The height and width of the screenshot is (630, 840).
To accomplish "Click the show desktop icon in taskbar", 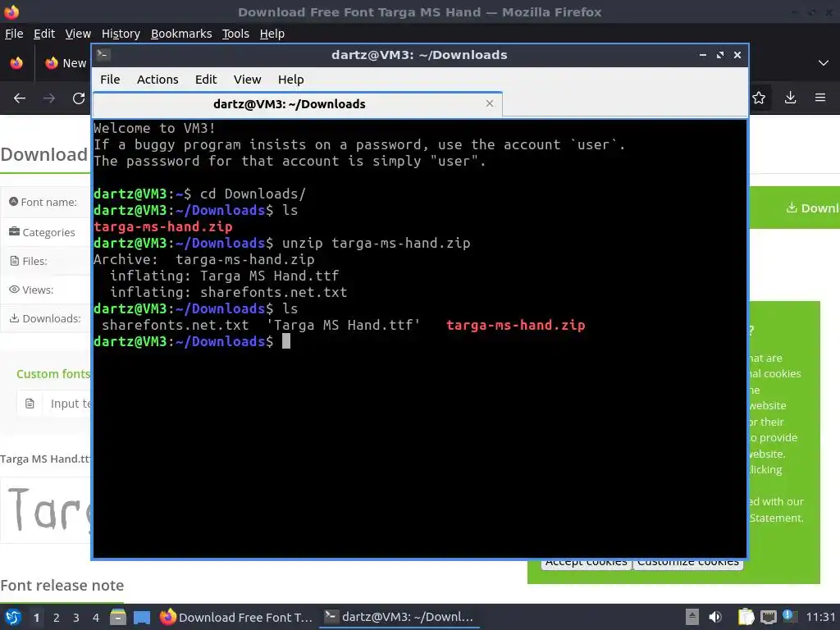I will coord(142,617).
